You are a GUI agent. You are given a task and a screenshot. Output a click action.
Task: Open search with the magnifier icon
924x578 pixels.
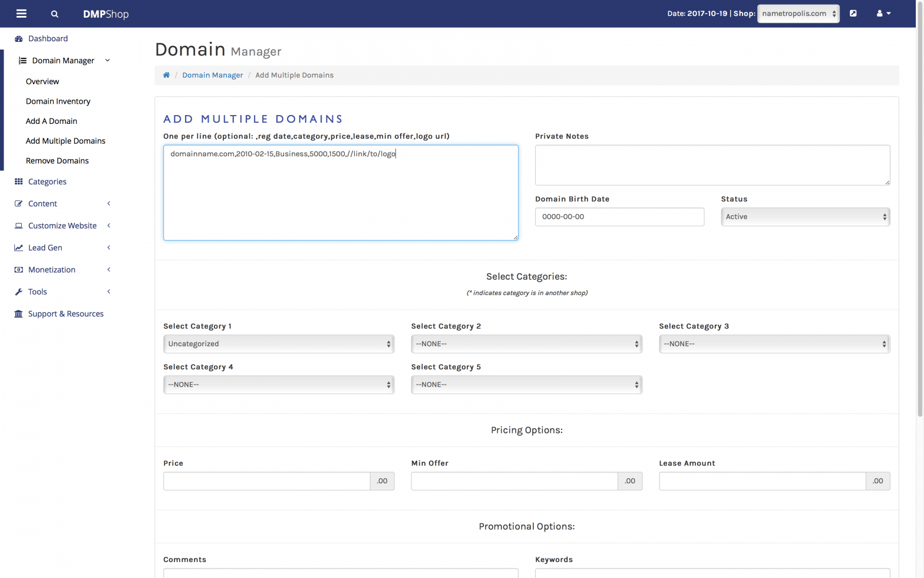click(55, 14)
